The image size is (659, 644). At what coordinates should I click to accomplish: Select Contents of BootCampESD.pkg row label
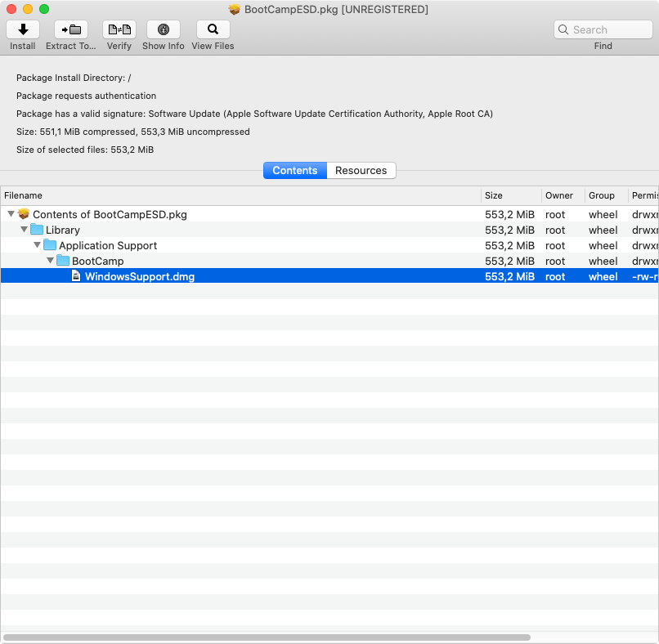coord(110,215)
